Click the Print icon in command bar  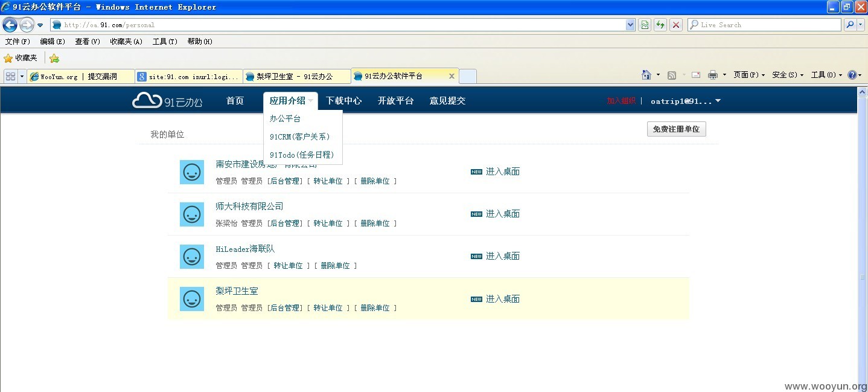(x=713, y=75)
